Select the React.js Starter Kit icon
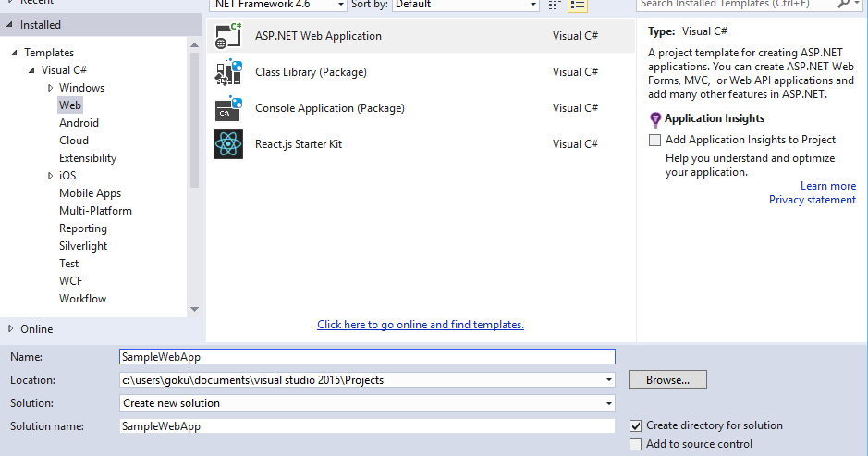Viewport: 868px width, 456px height. pyautogui.click(x=228, y=144)
